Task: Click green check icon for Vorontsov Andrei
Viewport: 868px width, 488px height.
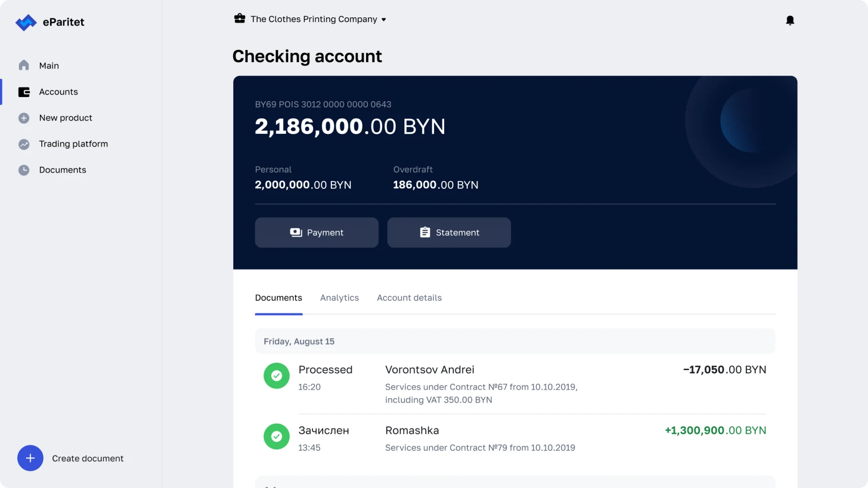Action: [x=277, y=376]
